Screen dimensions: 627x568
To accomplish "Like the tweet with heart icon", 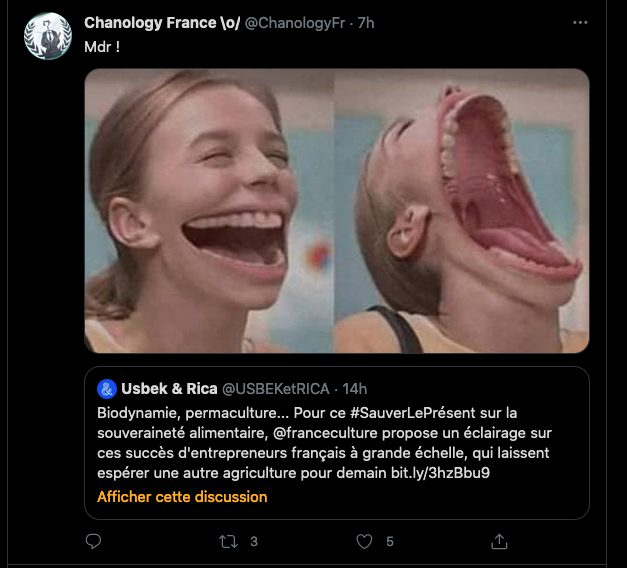I will click(x=366, y=541).
